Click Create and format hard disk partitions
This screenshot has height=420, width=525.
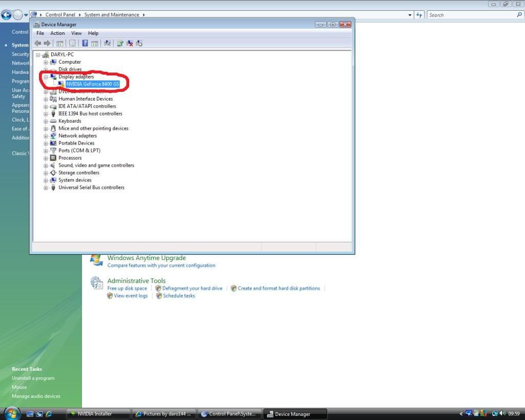click(279, 288)
